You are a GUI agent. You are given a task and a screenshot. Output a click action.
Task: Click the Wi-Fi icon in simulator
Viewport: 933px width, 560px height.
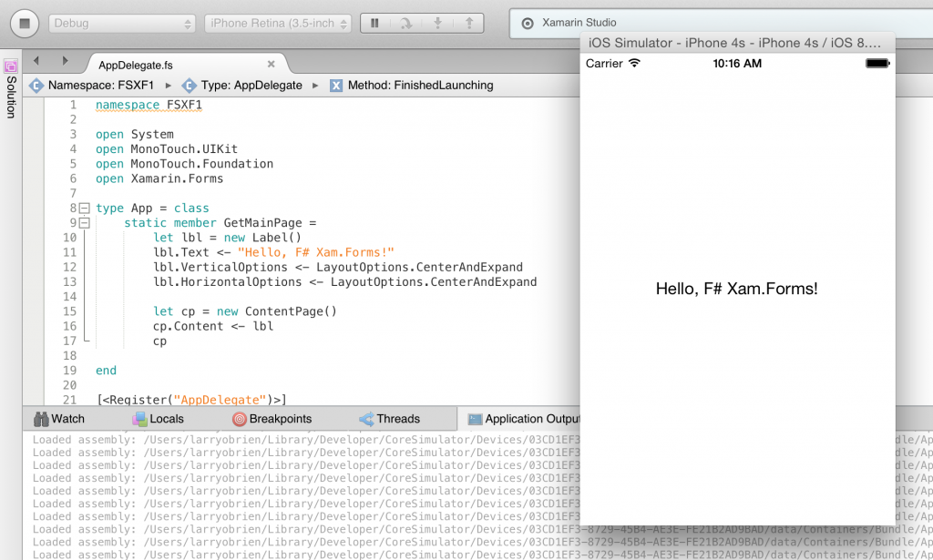point(635,63)
